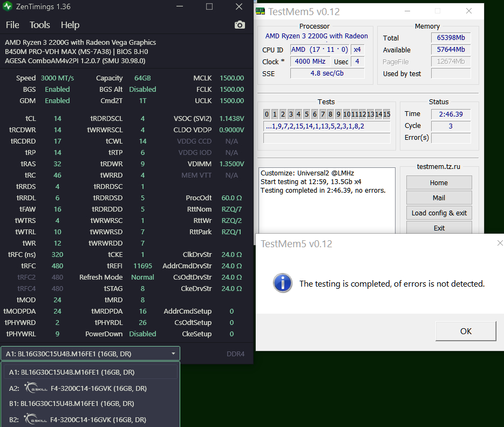Expand the memory module dropdown arrow

tap(173, 354)
